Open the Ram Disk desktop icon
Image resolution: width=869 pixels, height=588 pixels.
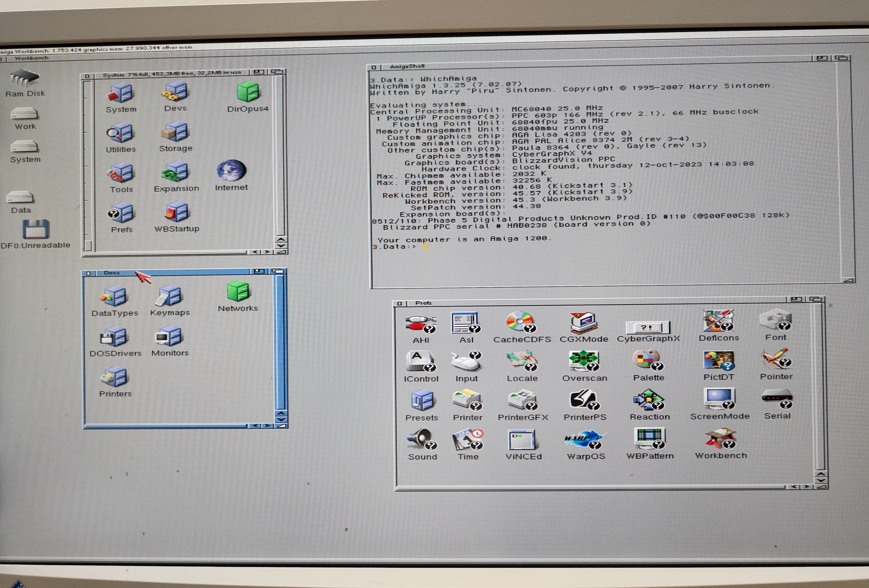[x=25, y=78]
